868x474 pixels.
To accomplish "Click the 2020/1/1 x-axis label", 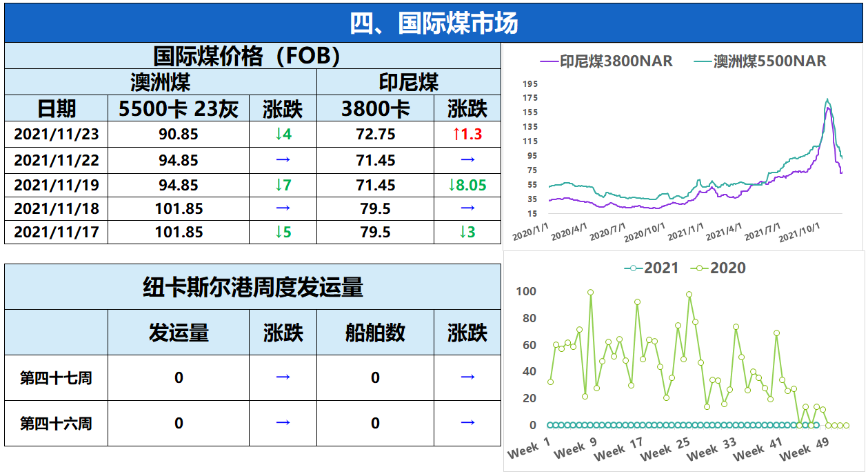I will click(530, 230).
